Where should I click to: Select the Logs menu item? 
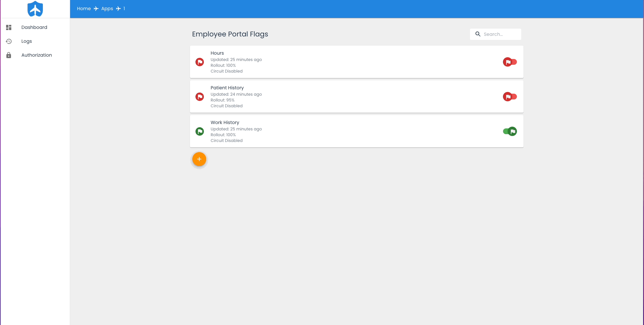27,41
